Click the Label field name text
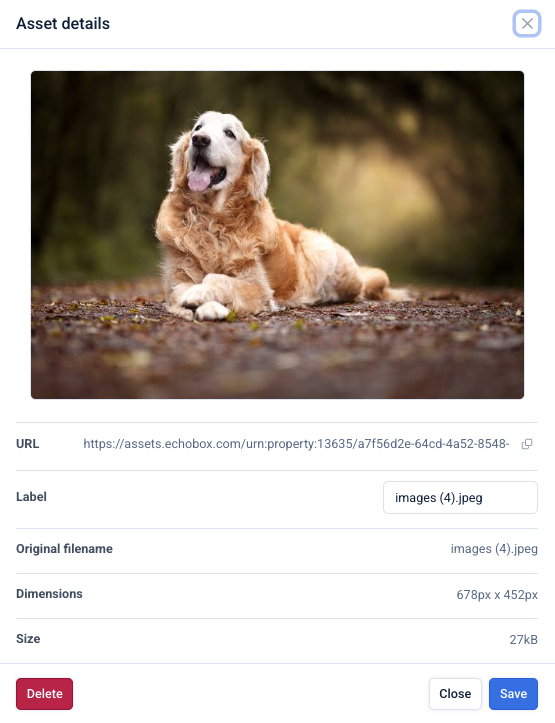 coord(31,497)
